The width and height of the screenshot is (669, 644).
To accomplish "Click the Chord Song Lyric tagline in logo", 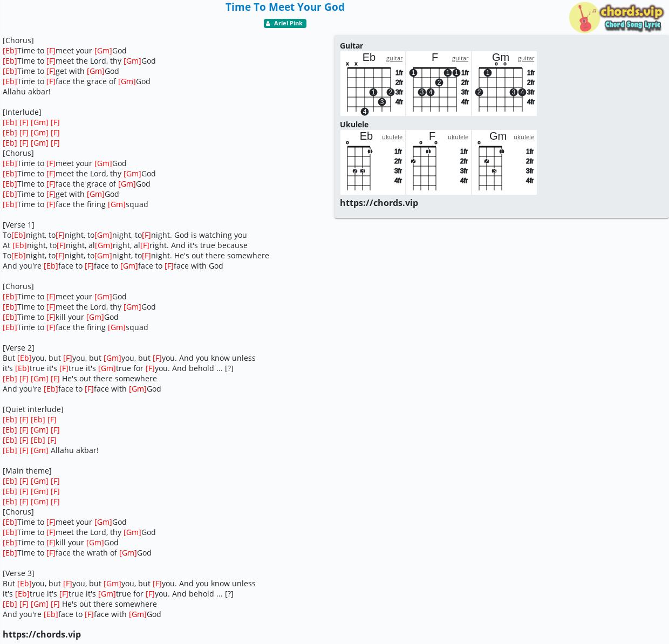I will tap(633, 25).
